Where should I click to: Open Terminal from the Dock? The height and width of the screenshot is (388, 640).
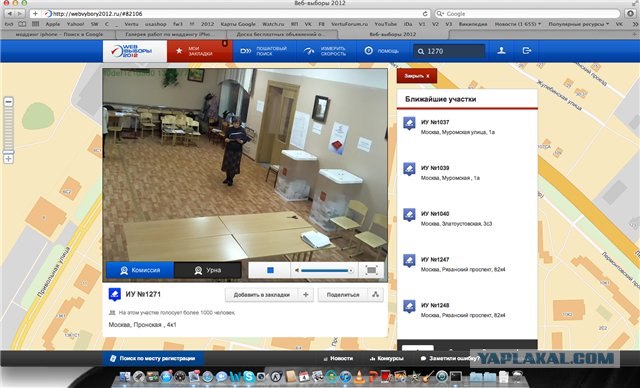tap(456, 377)
